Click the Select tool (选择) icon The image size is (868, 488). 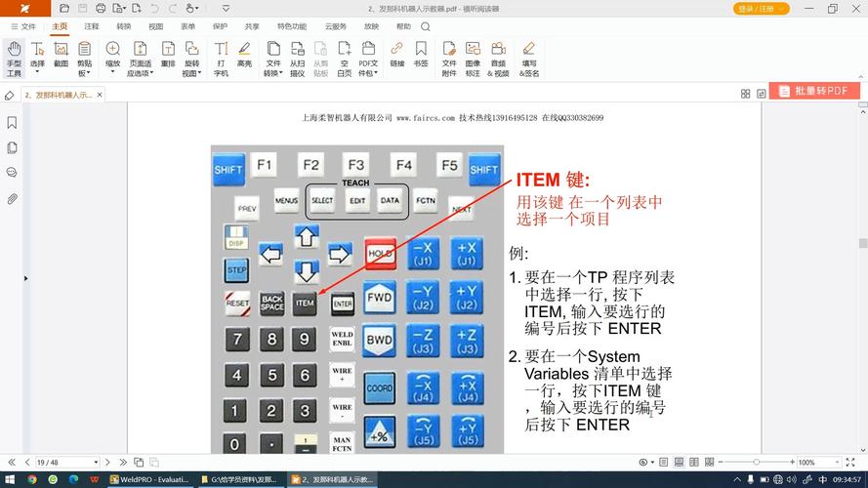37,49
